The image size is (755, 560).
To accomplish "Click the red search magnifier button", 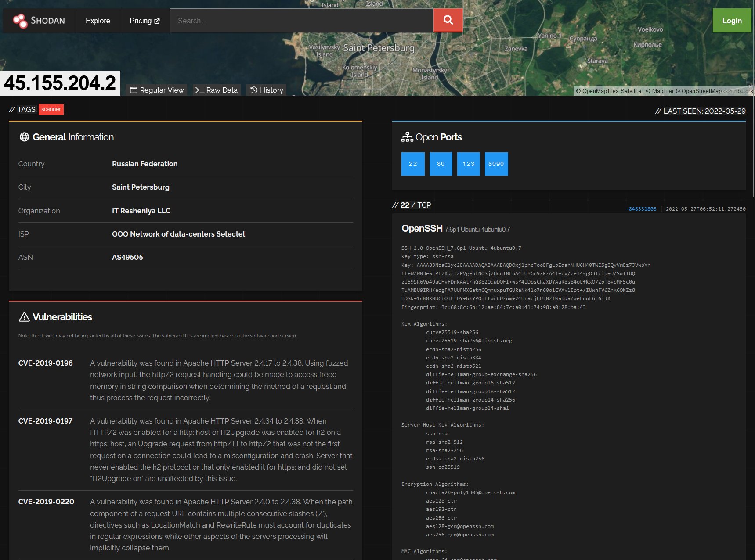I will coord(448,20).
